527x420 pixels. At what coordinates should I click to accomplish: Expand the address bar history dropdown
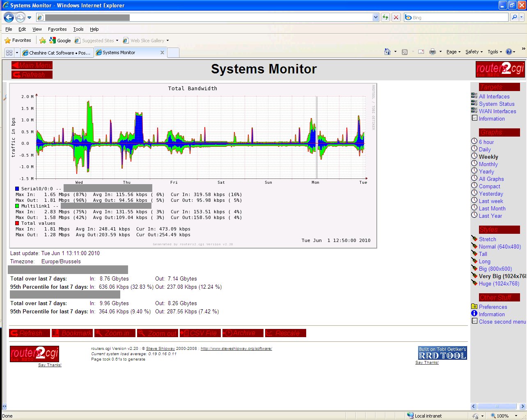[x=375, y=17]
